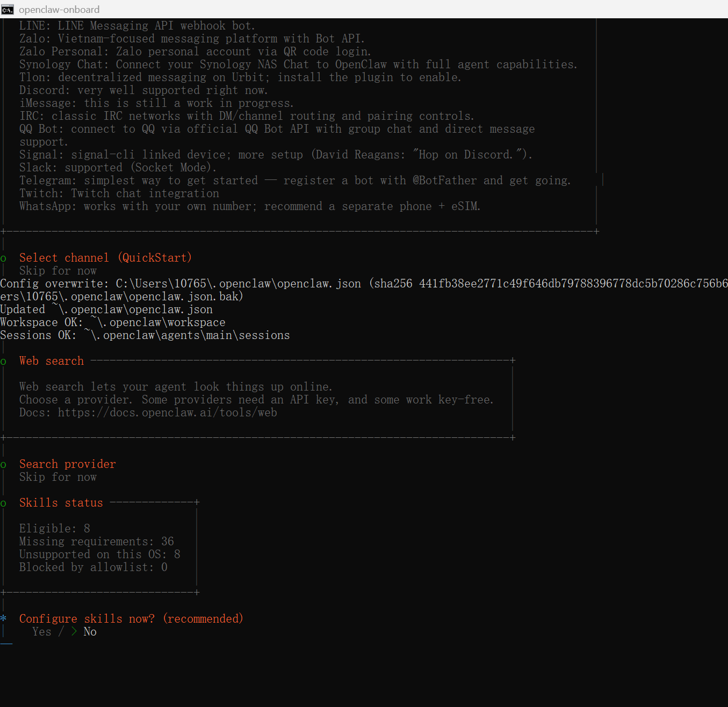The image size is (728, 707).
Task: Click 'Skip for now' under Search provider
Action: 58,477
